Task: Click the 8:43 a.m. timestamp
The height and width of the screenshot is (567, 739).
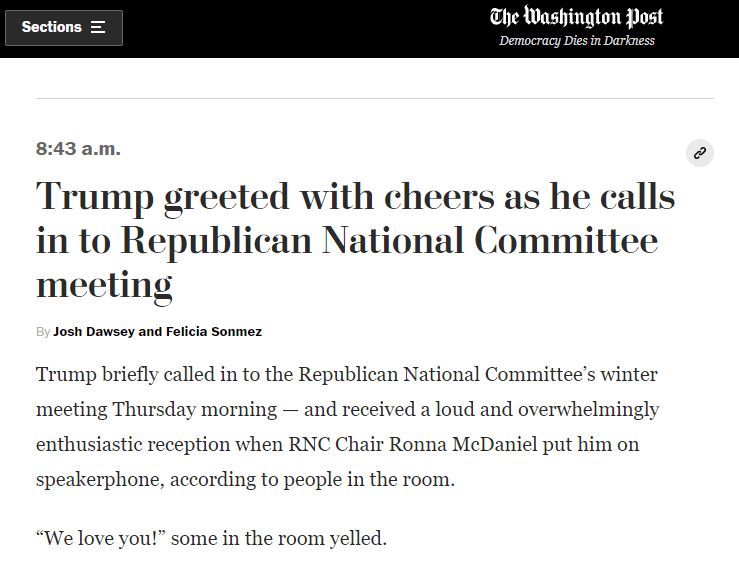Action: pyautogui.click(x=78, y=149)
